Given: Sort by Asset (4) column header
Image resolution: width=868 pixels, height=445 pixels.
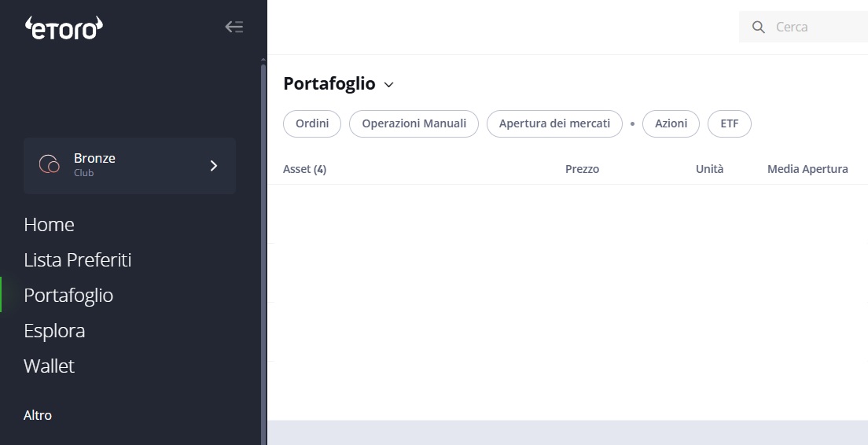Looking at the screenshot, I should coord(304,169).
